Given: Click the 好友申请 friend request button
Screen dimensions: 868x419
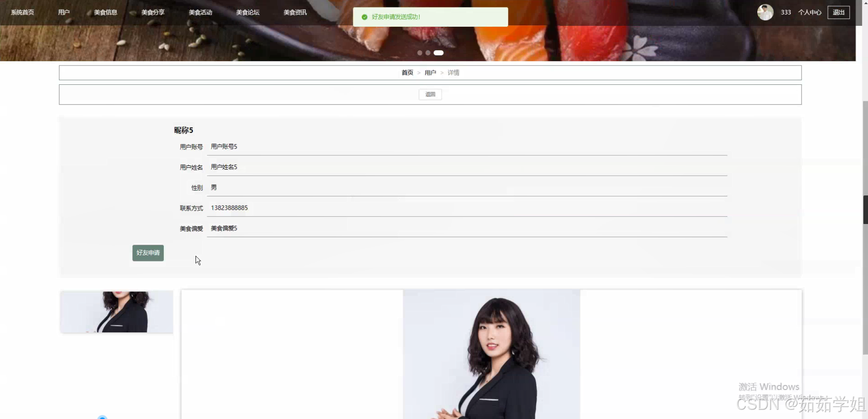Looking at the screenshot, I should pos(148,253).
